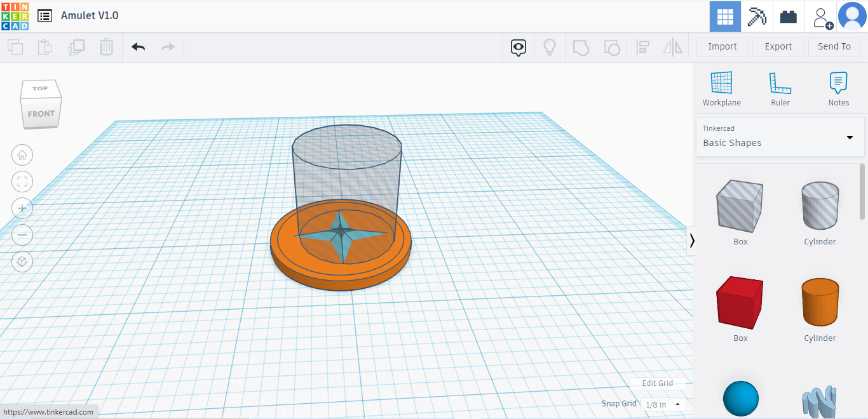Screen dimensions: 868x419
Task: Select the Ruler tool
Action: (780, 89)
